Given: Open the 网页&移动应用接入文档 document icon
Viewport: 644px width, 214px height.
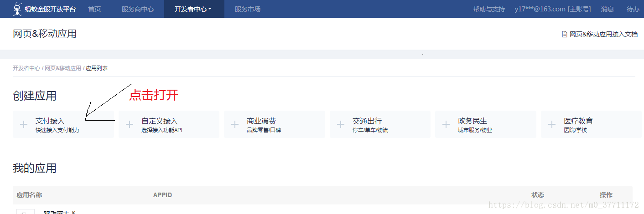Looking at the screenshot, I should point(564,34).
